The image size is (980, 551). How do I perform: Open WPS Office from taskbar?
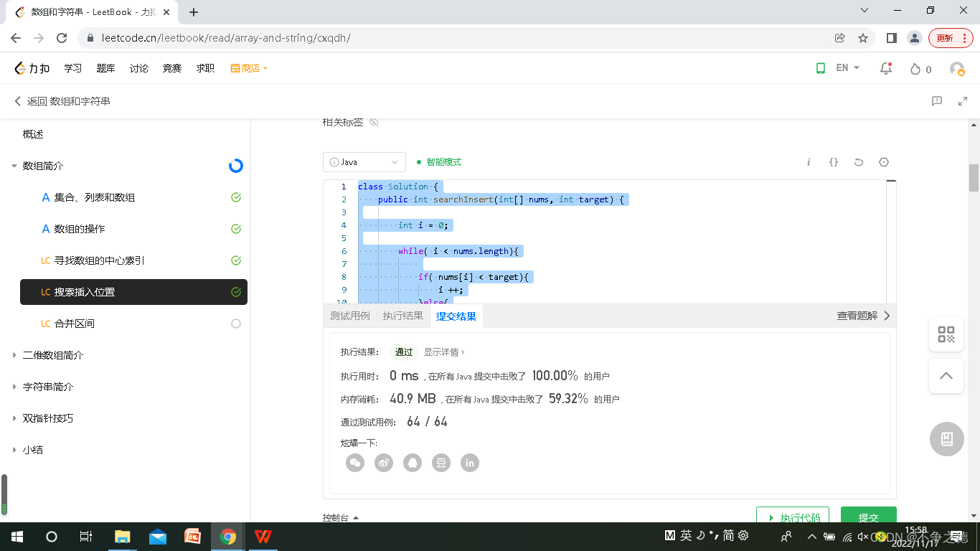263,536
